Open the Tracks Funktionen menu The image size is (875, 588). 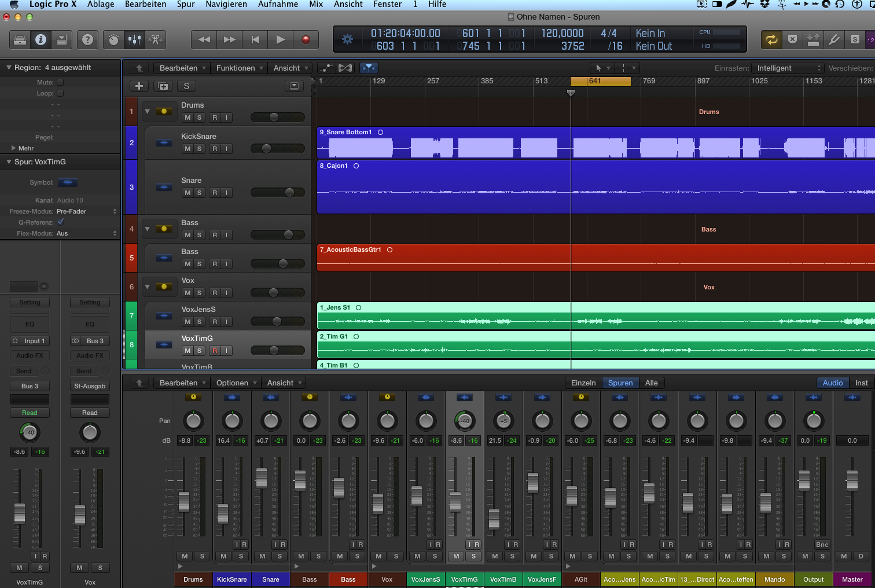pyautogui.click(x=239, y=68)
